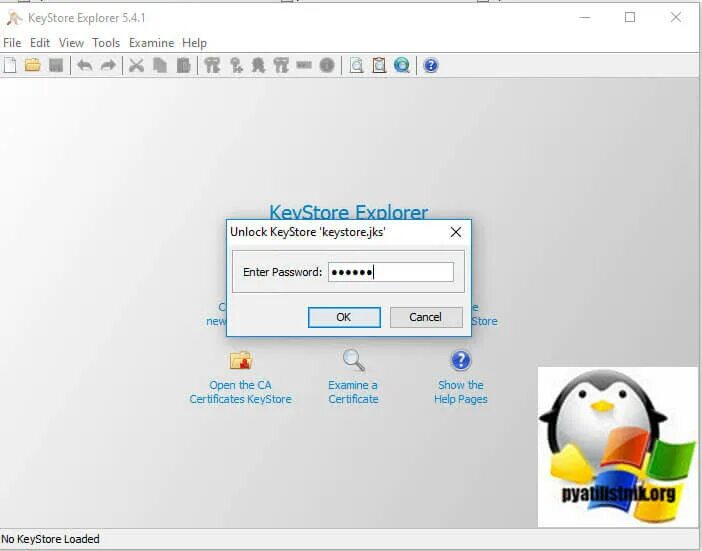Open the Tools menu

(106, 43)
